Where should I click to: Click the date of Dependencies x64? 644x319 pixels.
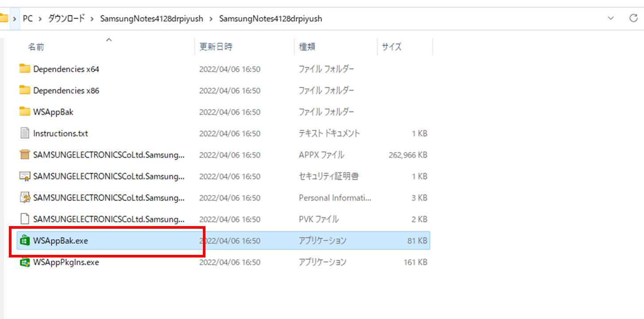229,69
